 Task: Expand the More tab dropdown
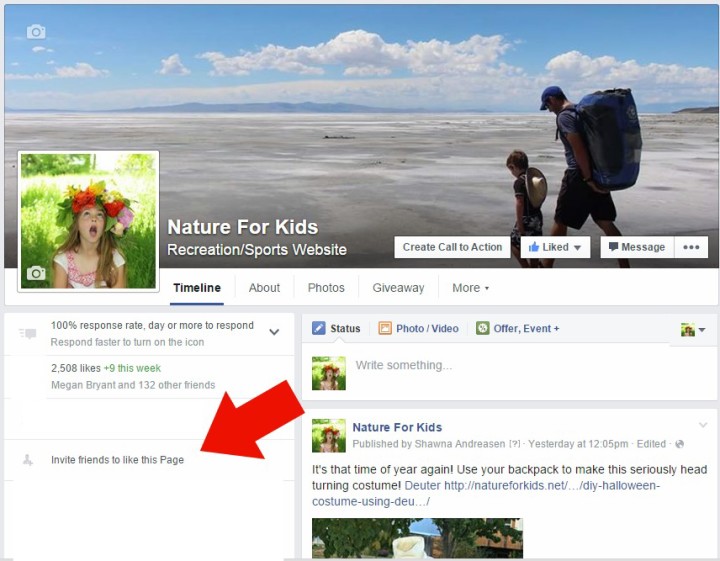[x=470, y=288]
